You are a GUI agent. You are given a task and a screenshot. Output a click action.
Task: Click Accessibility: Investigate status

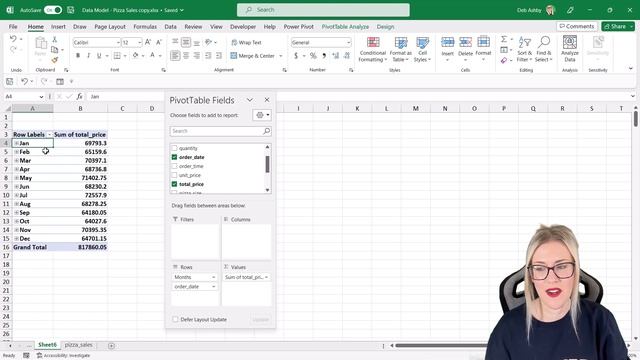point(63,356)
